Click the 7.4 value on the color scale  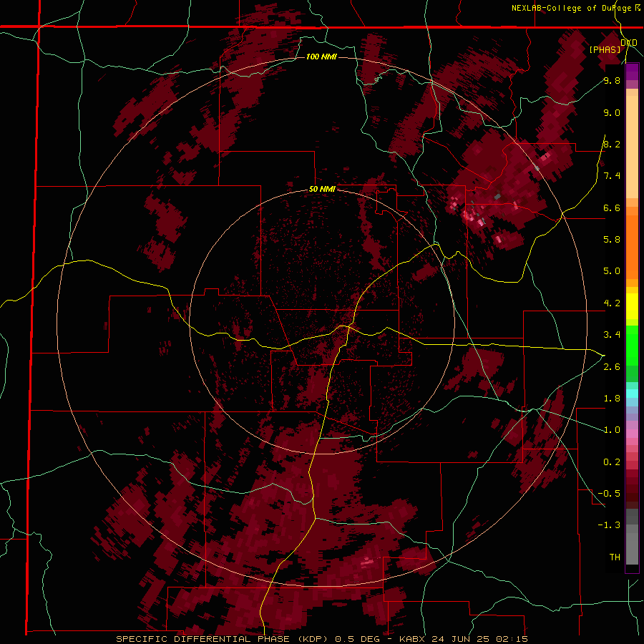(x=612, y=176)
